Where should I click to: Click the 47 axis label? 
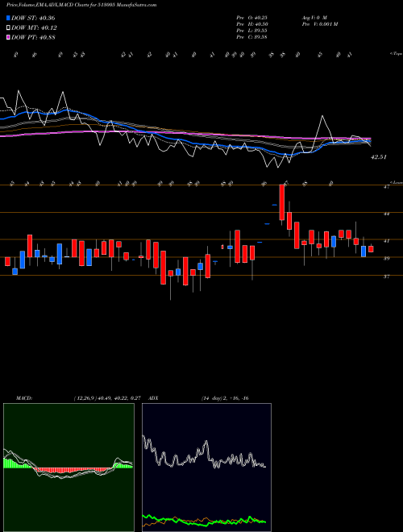386,187
